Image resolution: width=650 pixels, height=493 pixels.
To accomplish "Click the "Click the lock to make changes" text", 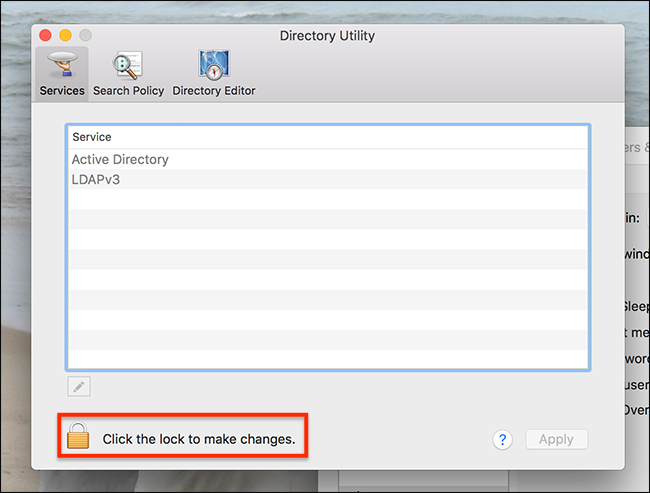I will coord(199,439).
